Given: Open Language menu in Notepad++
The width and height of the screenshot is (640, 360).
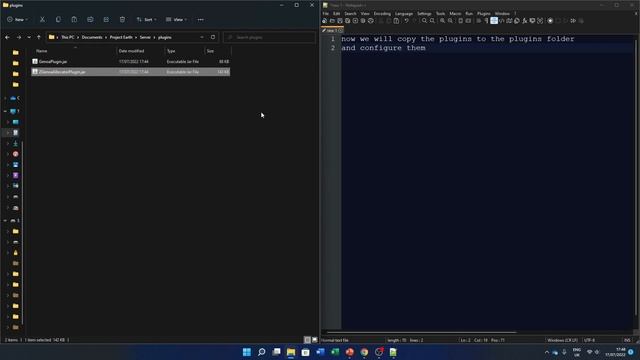Looking at the screenshot, I should (404, 13).
